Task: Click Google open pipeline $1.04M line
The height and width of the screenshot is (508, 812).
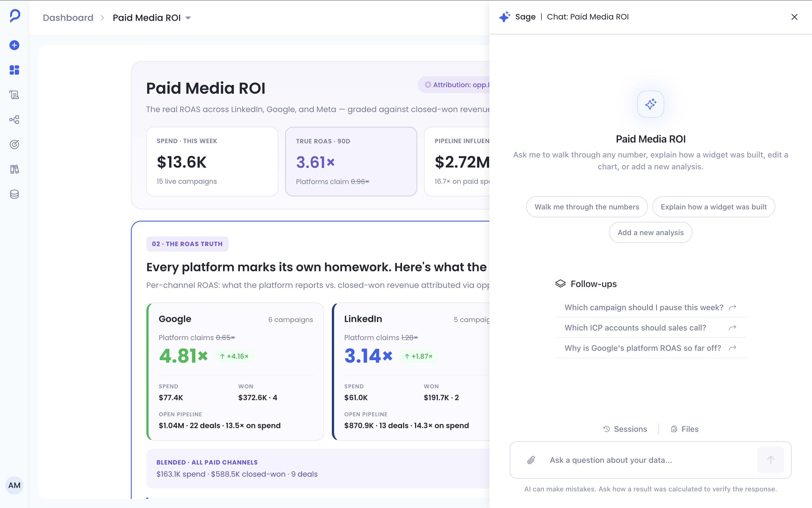Action: tap(219, 425)
